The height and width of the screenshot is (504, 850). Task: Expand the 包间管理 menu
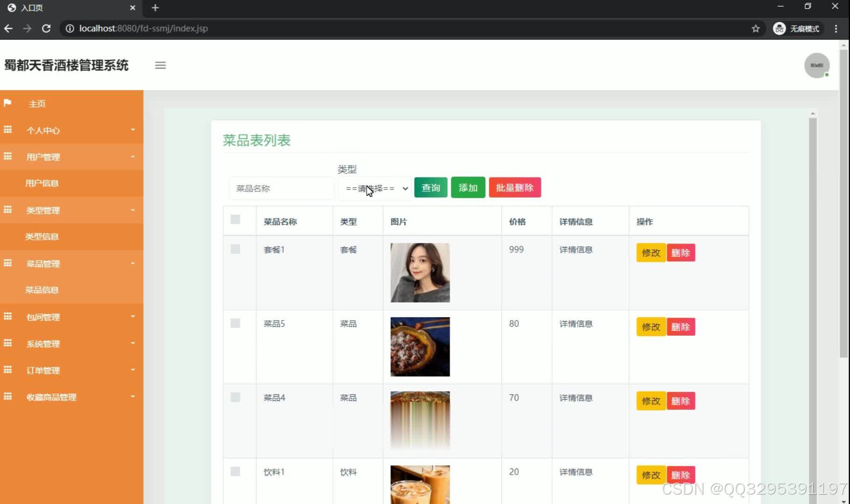point(71,317)
